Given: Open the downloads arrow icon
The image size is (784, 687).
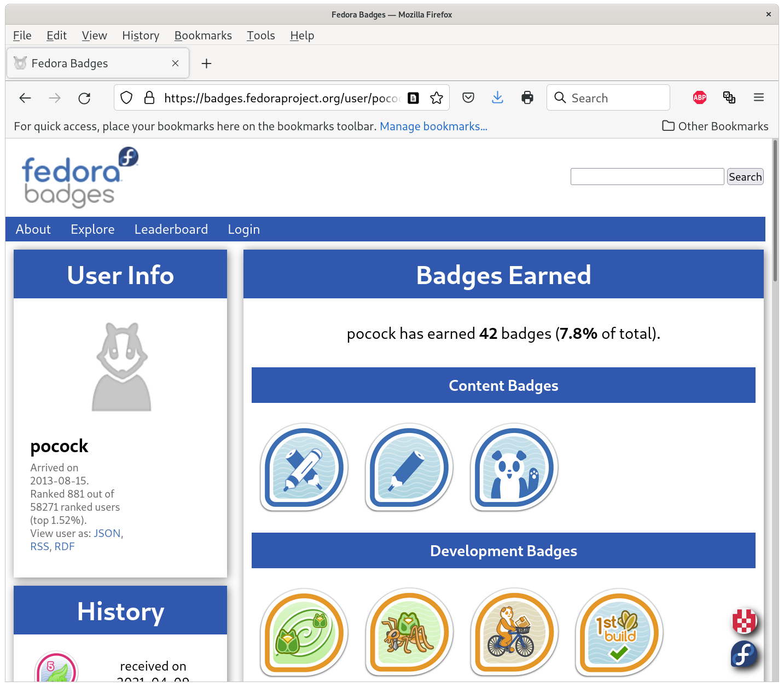Looking at the screenshot, I should point(497,98).
